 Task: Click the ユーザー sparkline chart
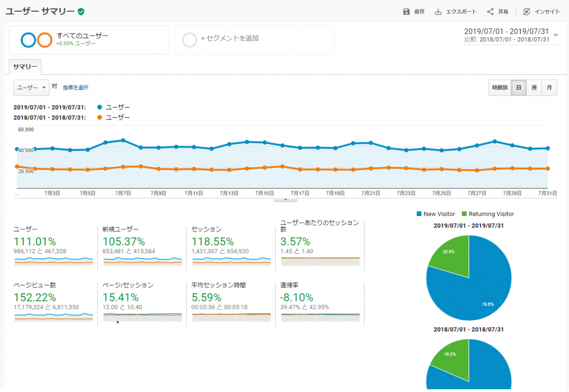54,261
